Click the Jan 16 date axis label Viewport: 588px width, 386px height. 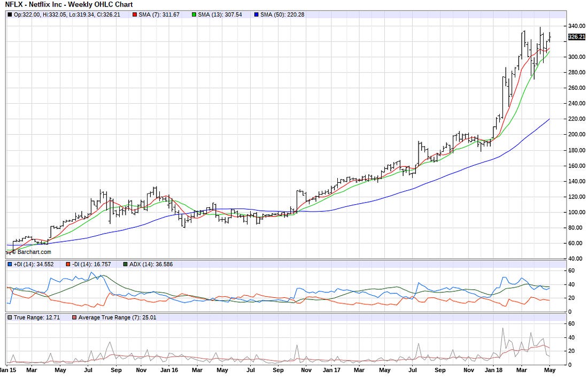[x=169, y=370]
